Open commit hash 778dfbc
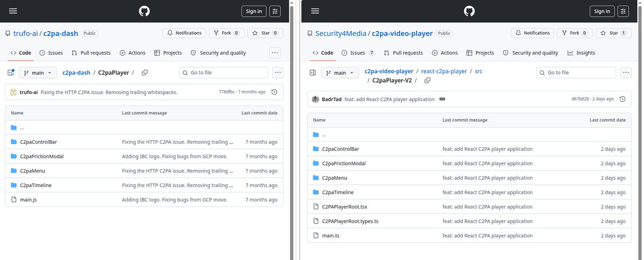The image size is (644, 260). (228, 92)
